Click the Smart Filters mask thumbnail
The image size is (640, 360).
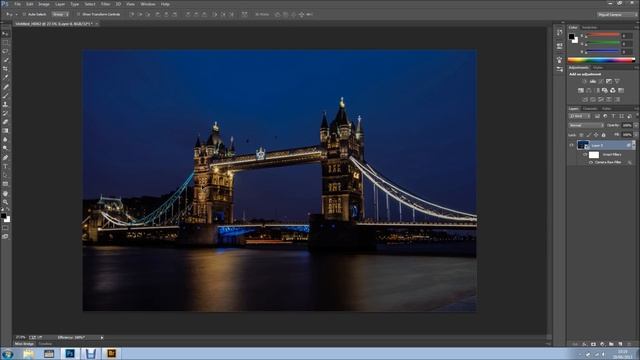tap(594, 155)
